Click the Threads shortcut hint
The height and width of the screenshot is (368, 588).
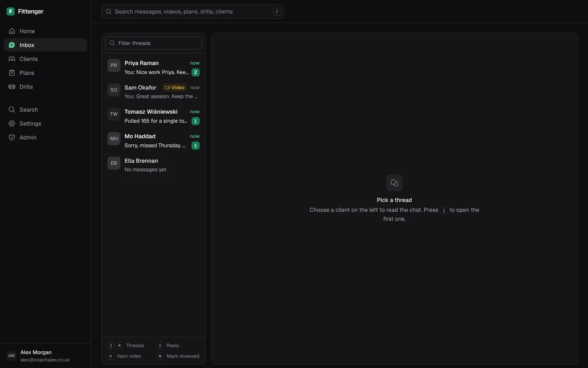click(125, 346)
